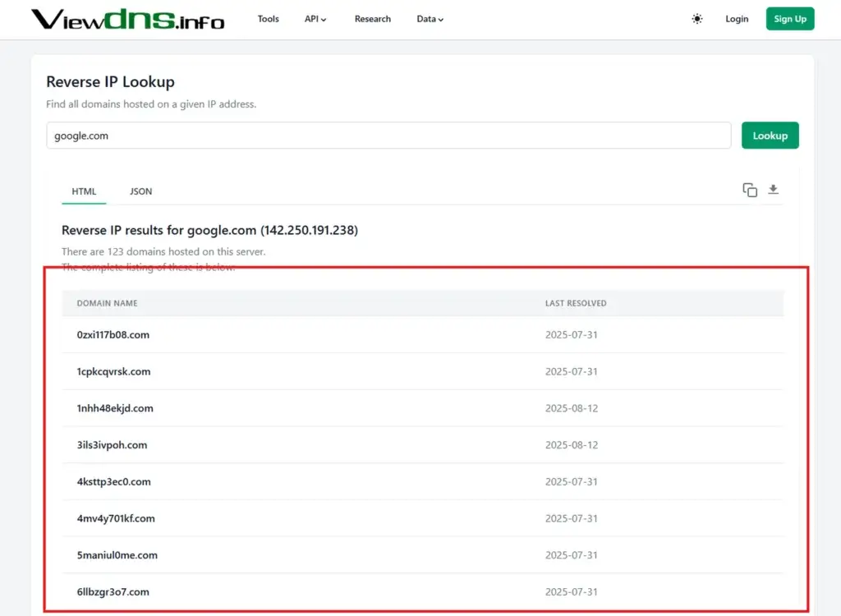841x616 pixels.
Task: Open the Tools menu item
Action: coord(269,19)
